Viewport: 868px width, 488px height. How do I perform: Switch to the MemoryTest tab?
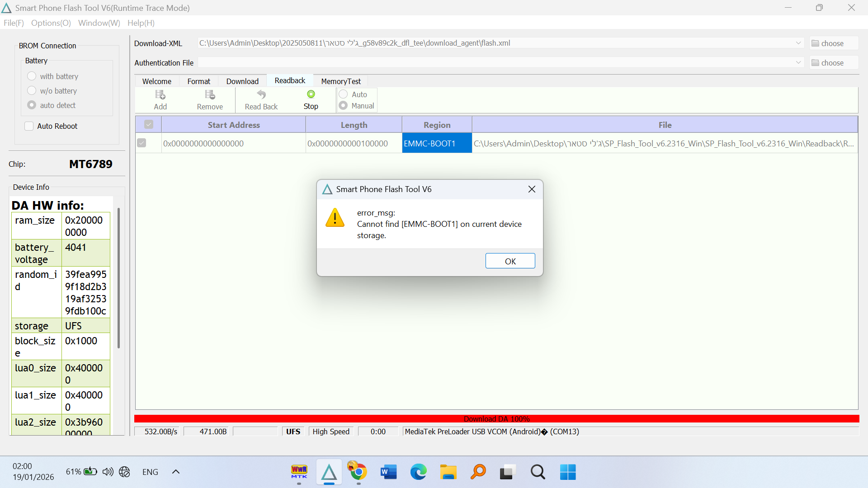(x=341, y=81)
